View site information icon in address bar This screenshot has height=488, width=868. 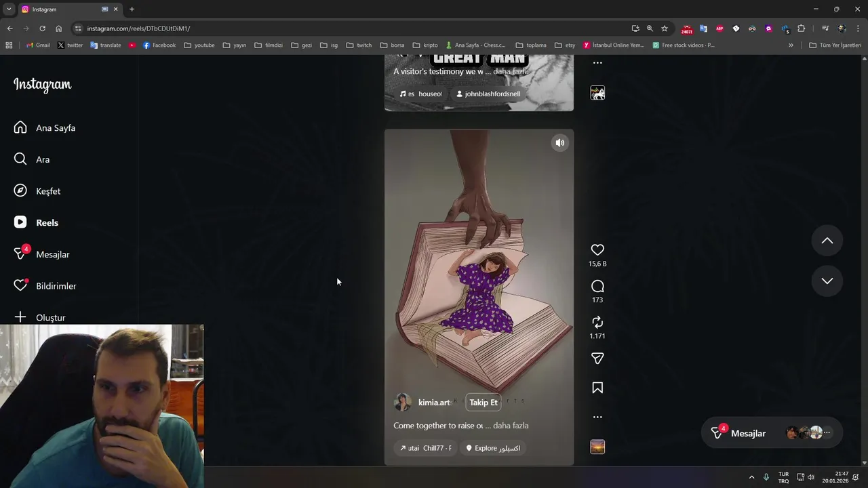tap(78, 28)
